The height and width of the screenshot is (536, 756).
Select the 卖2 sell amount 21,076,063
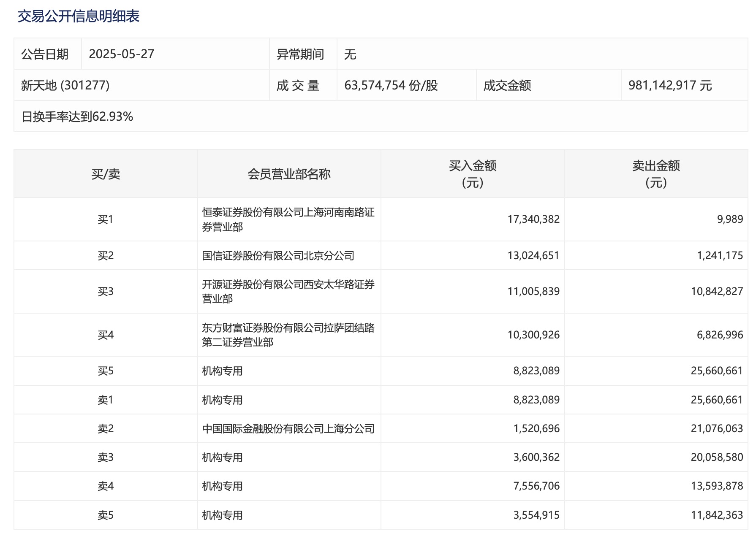[716, 429]
